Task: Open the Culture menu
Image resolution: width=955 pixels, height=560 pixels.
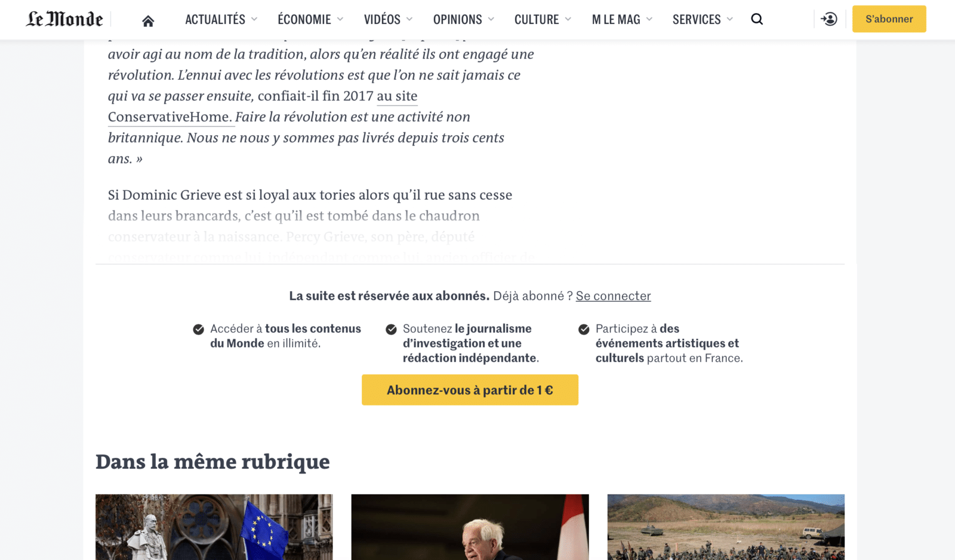Action: click(x=543, y=19)
